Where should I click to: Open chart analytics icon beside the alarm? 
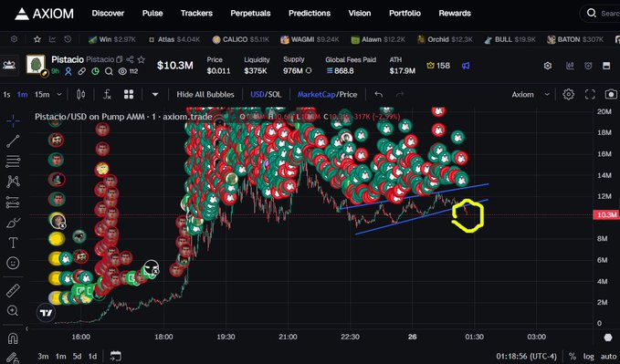[x=570, y=66]
